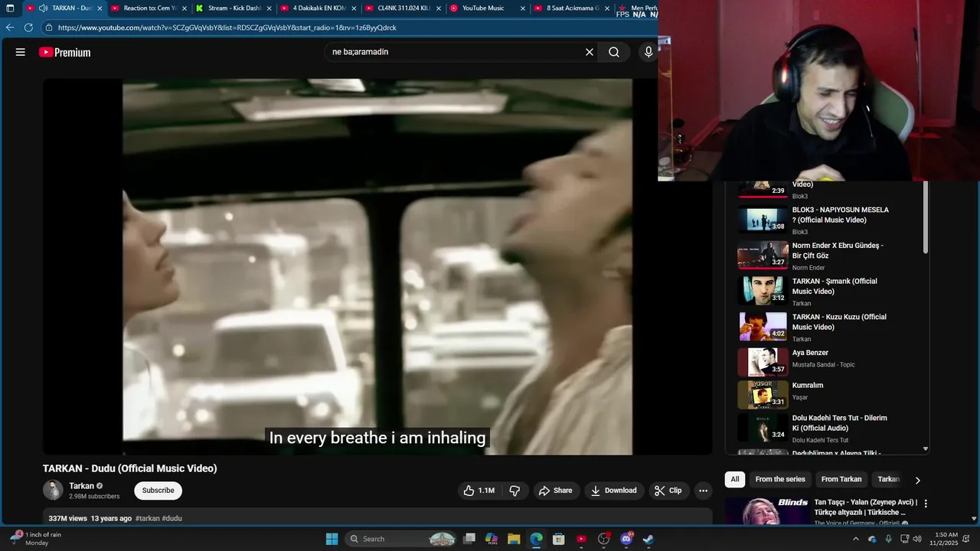Page scroll down arrow at right edge

click(974, 518)
